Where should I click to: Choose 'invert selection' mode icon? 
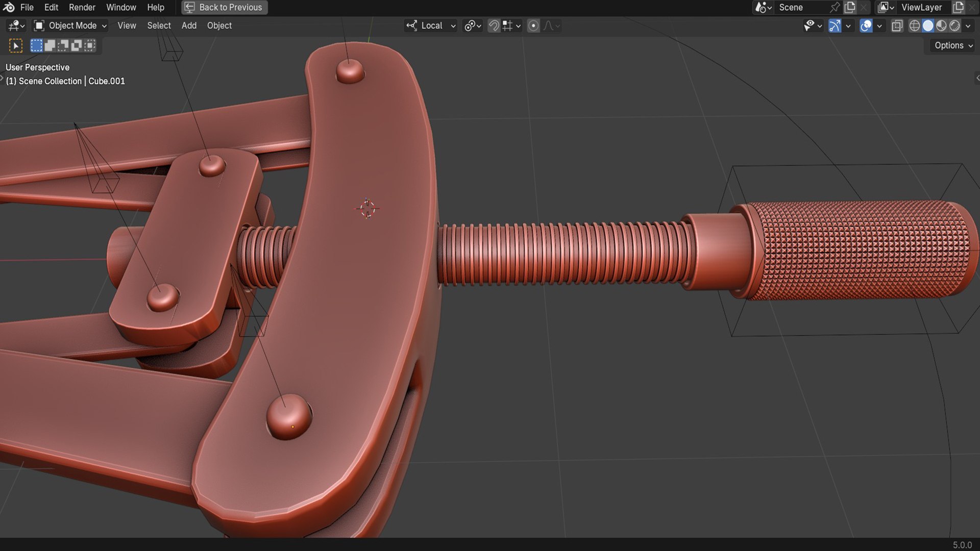pyautogui.click(x=76, y=46)
